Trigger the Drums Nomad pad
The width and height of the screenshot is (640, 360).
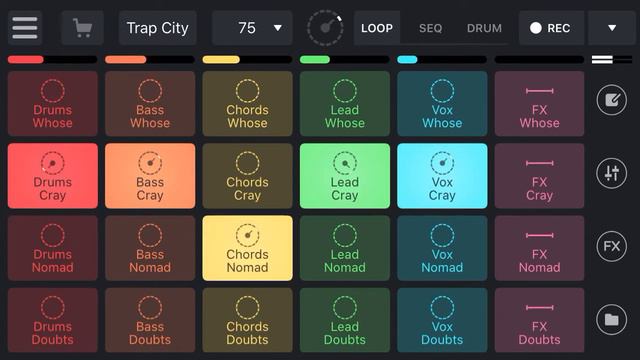pyautogui.click(x=53, y=248)
